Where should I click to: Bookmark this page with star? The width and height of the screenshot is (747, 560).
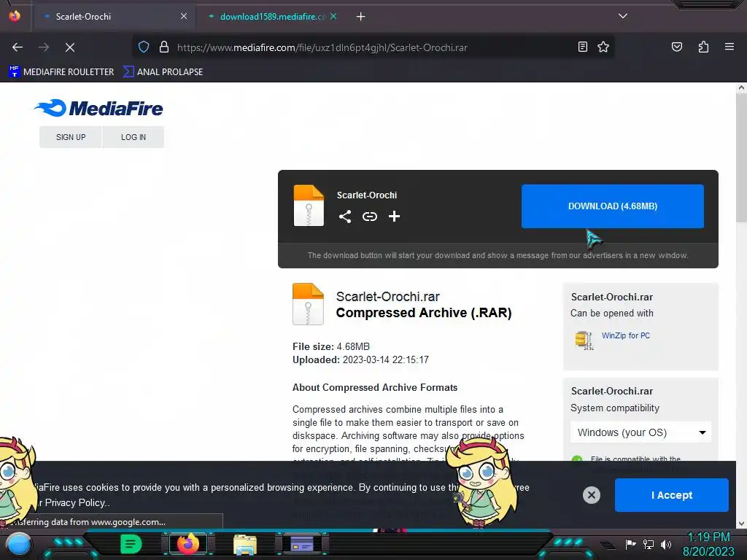(x=603, y=47)
